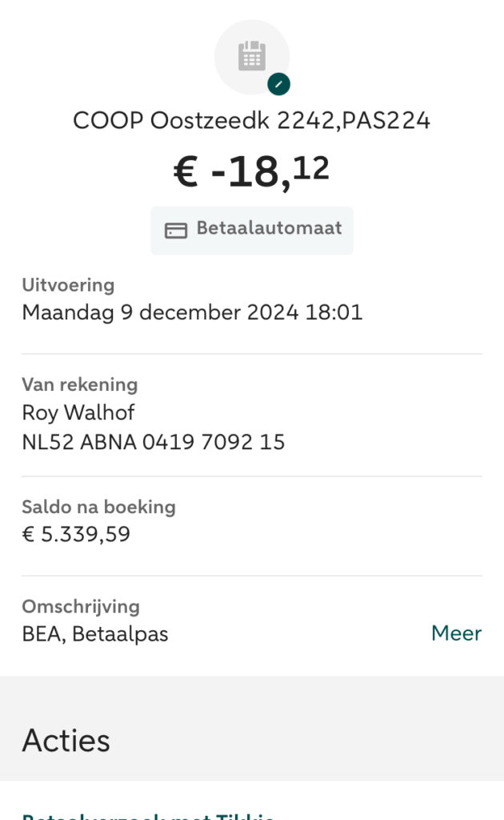Image resolution: width=504 pixels, height=820 pixels.
Task: Select IBAN NL52 ABNA 0419 7092 15
Action: pos(153,442)
